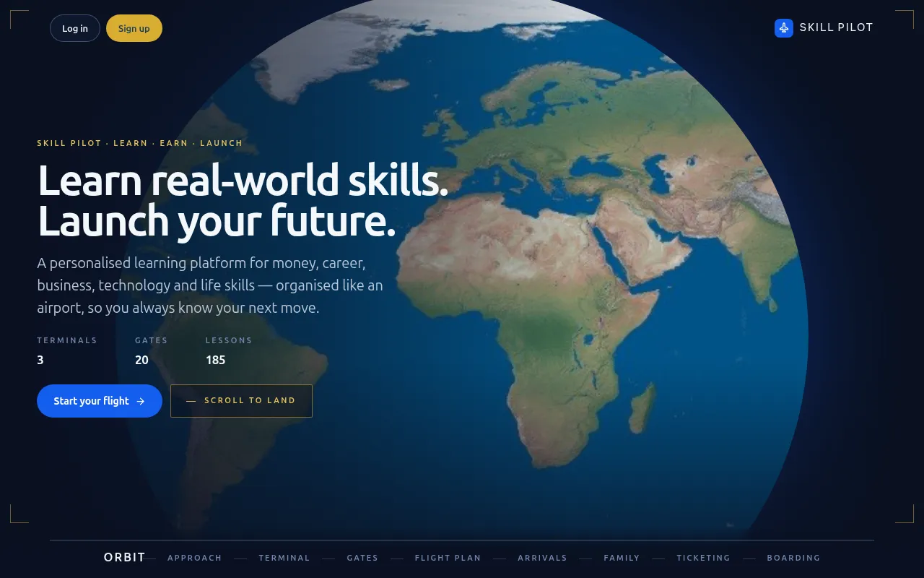The width and height of the screenshot is (924, 578).
Task: Click the 'Skill Pilot · Learn · Earn · Launch' tagline
Action: pyautogui.click(x=140, y=143)
